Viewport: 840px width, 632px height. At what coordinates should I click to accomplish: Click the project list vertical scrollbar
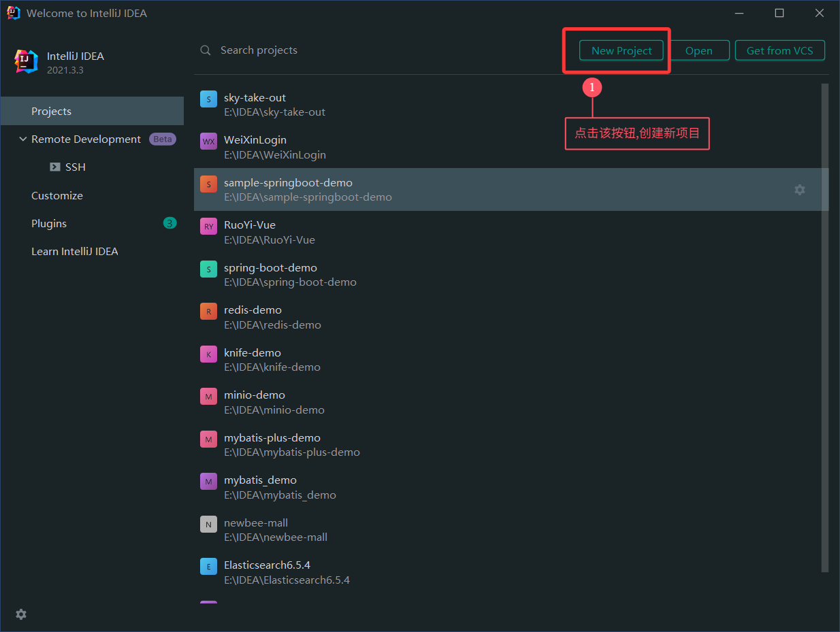click(825, 327)
